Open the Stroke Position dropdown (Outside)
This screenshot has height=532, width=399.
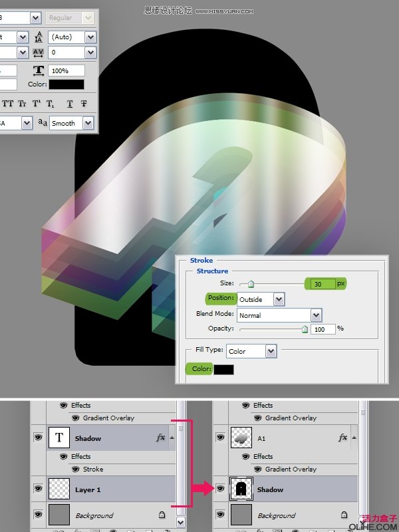click(x=279, y=299)
